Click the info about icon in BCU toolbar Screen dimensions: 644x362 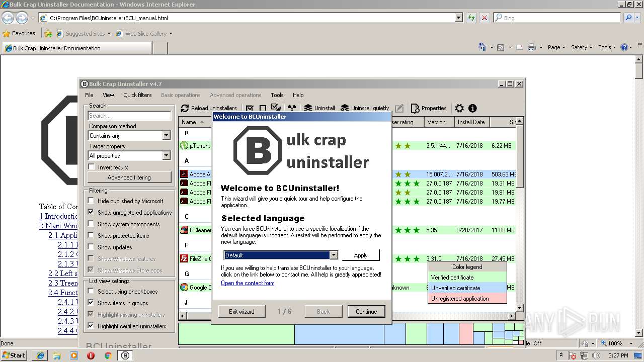coord(472,108)
